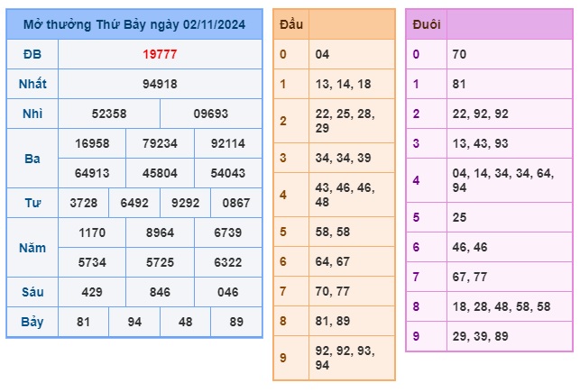580x392 pixels.
Task: Select the Nhất prize number 94918
Action: [x=160, y=84]
